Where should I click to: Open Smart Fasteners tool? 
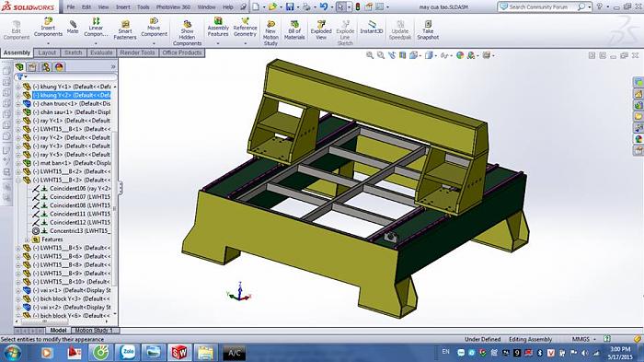[x=125, y=29]
